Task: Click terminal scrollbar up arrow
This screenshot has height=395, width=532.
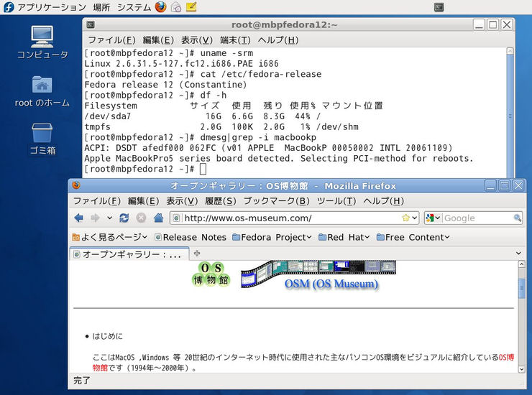Action: point(510,51)
